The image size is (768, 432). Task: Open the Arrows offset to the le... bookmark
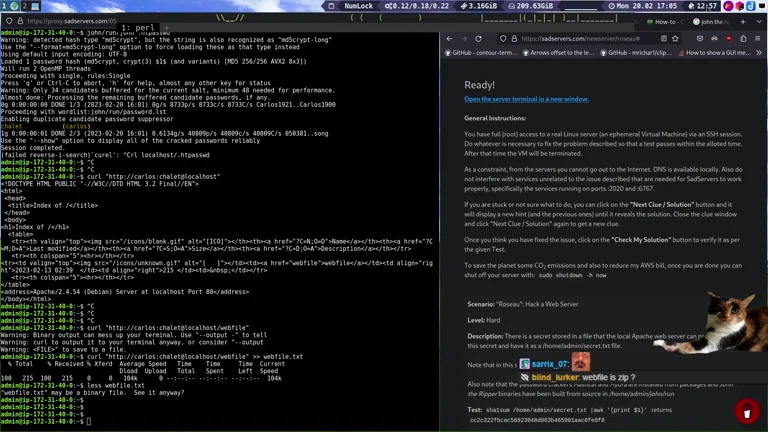(x=558, y=53)
